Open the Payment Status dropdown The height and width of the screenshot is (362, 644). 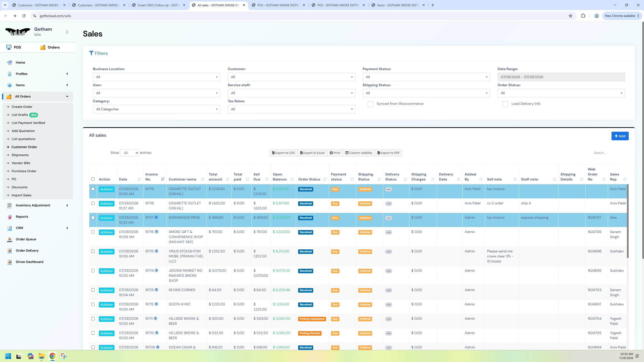pyautogui.click(x=426, y=77)
